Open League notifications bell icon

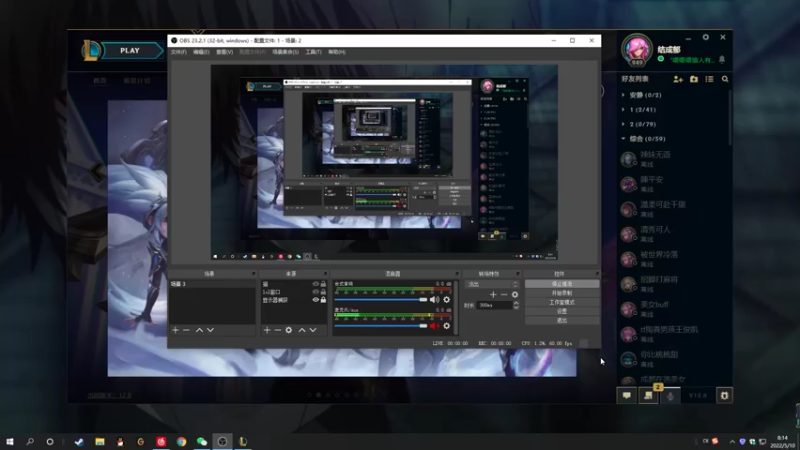[722, 60]
